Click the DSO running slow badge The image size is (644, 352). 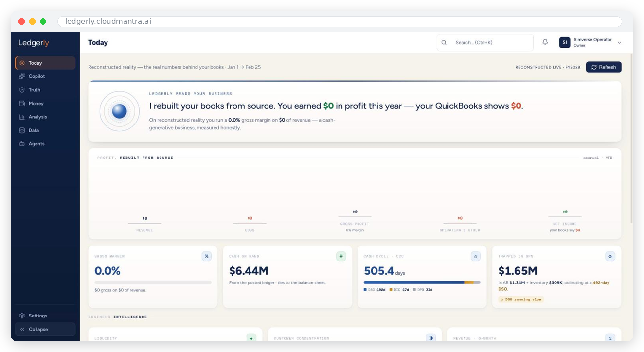(x=521, y=299)
